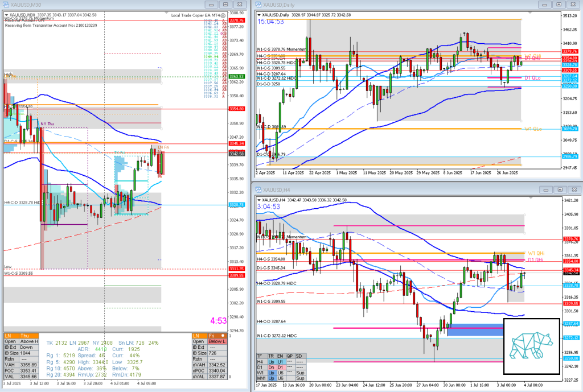Click the W1 row 'Sup' cell in H4 table
This screenshot has width=583, height=392.
click(300, 373)
